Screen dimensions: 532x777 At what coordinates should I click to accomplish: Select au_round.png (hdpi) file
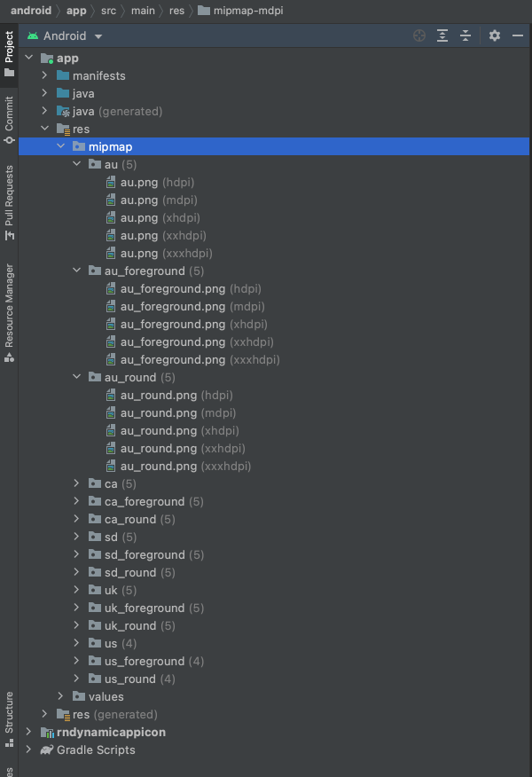pos(273,396)
